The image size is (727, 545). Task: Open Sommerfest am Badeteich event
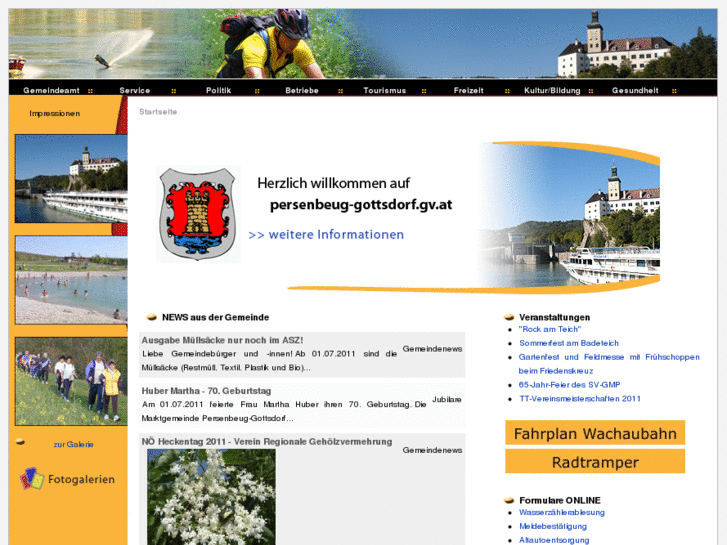click(568, 343)
